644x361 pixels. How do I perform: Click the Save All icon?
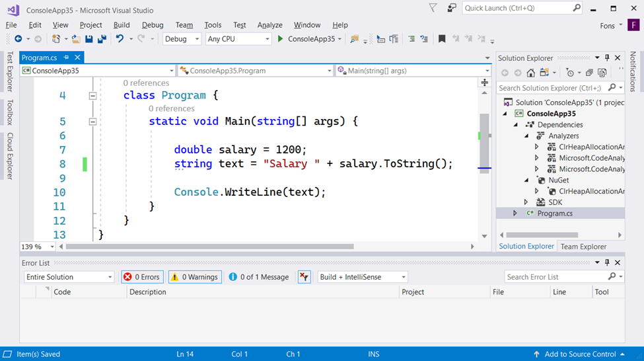tap(102, 38)
